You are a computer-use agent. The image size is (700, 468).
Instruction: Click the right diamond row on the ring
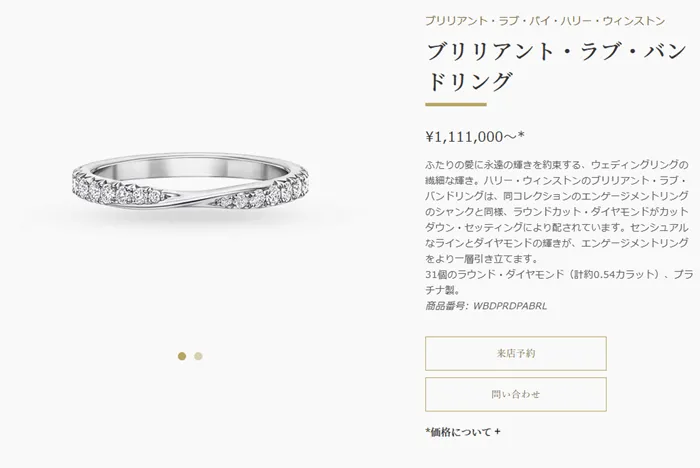point(262,191)
